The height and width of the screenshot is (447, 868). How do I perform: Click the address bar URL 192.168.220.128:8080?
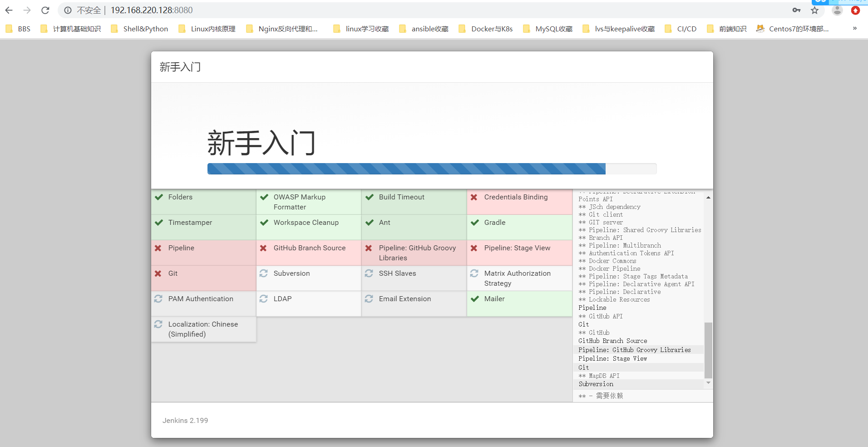(152, 10)
